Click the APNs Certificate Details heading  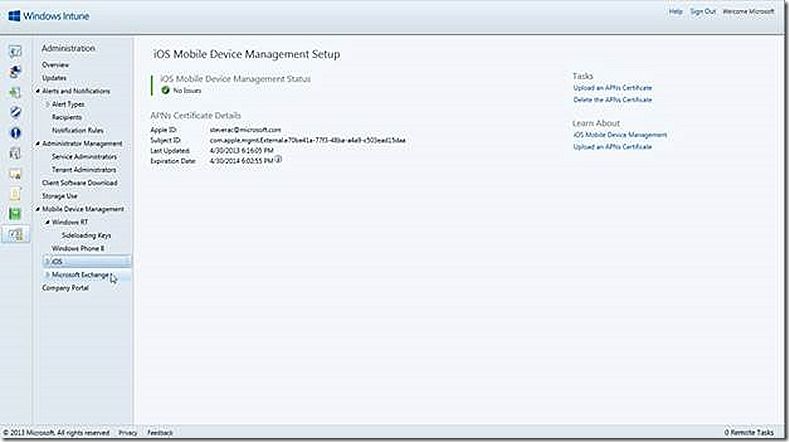196,116
